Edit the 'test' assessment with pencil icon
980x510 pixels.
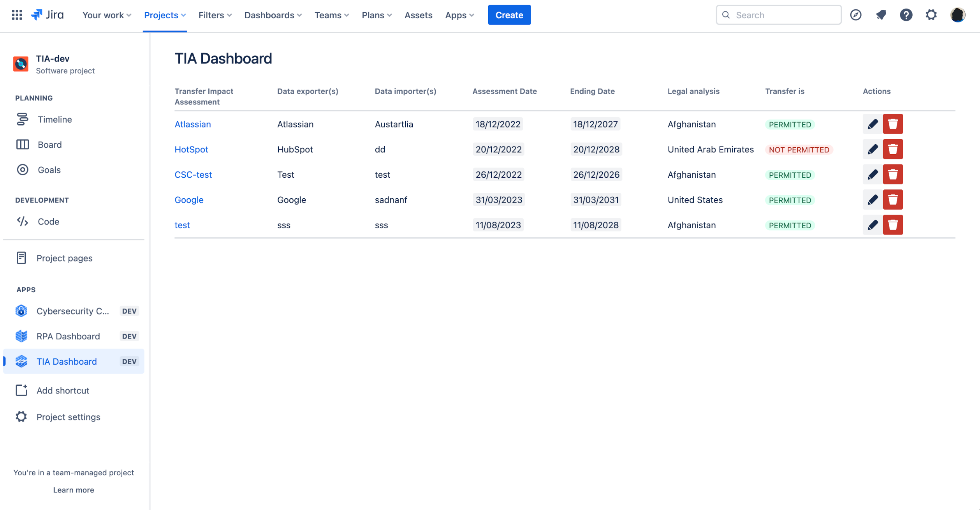click(873, 225)
